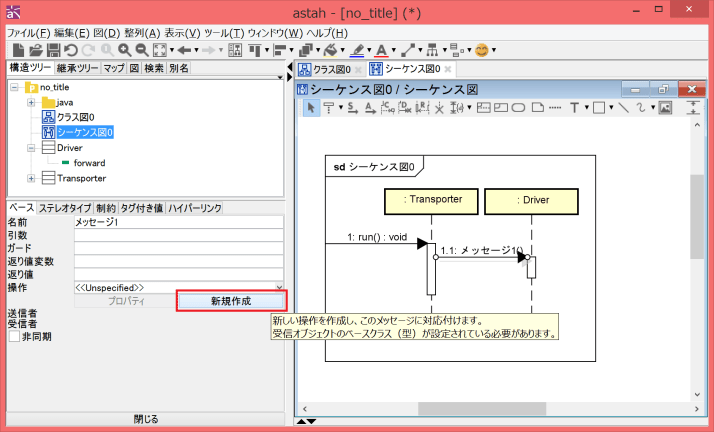
Task: Open the 操作 Unspecified dropdown
Action: [178, 287]
